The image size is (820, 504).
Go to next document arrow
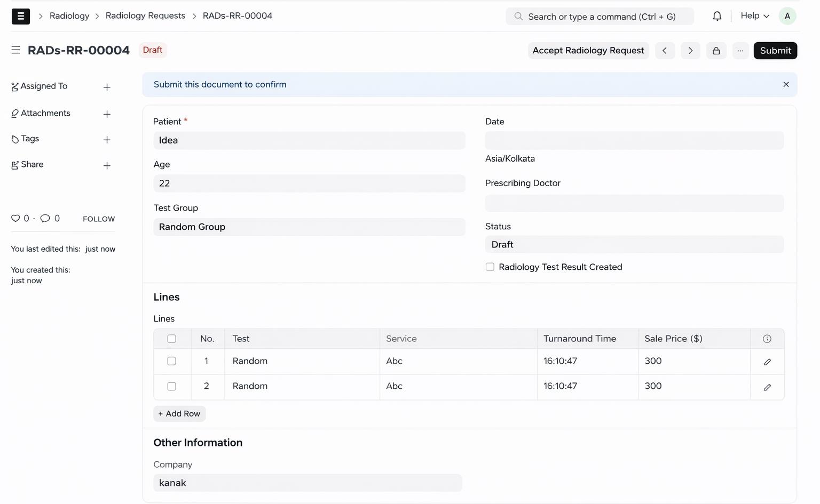(x=690, y=51)
